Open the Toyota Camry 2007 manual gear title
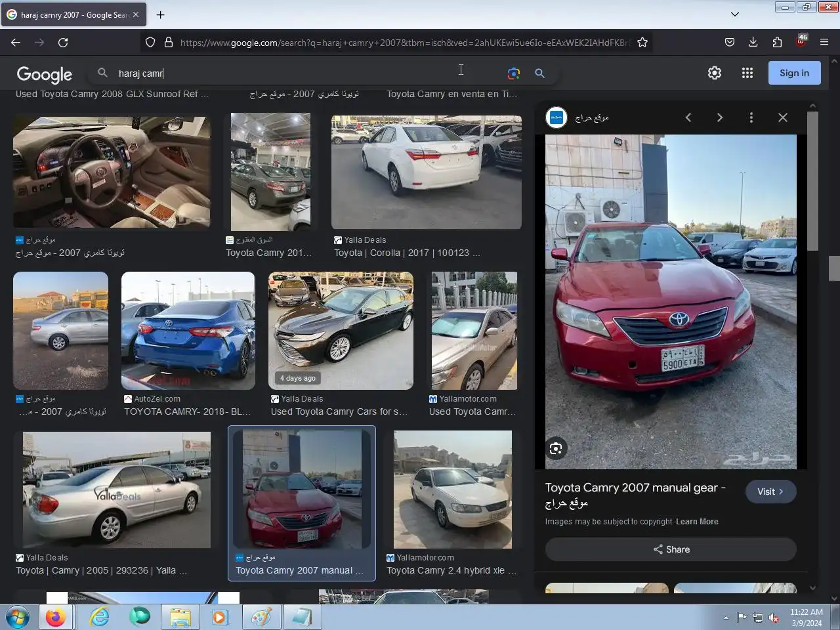The height and width of the screenshot is (630, 840). [x=635, y=495]
